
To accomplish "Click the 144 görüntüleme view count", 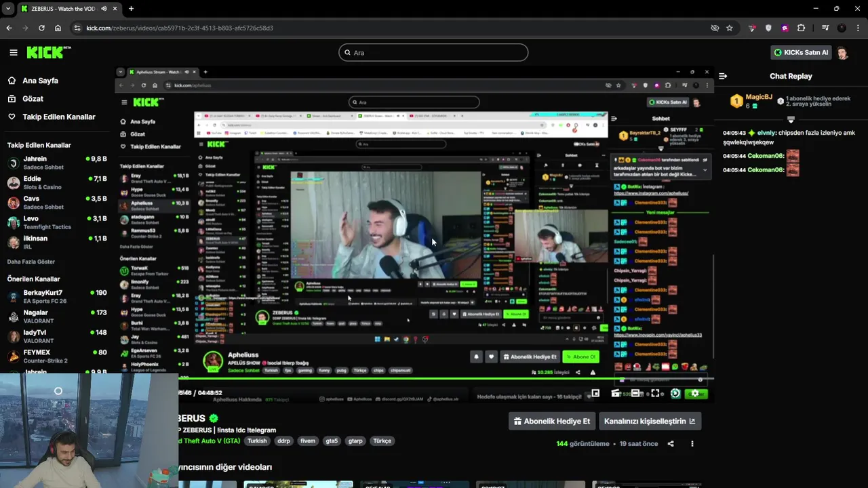I will tap(583, 444).
